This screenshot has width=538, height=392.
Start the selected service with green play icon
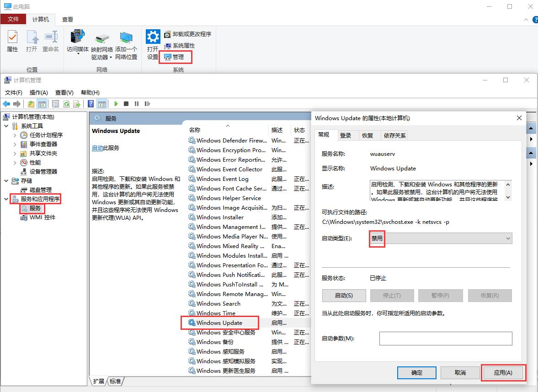116,104
